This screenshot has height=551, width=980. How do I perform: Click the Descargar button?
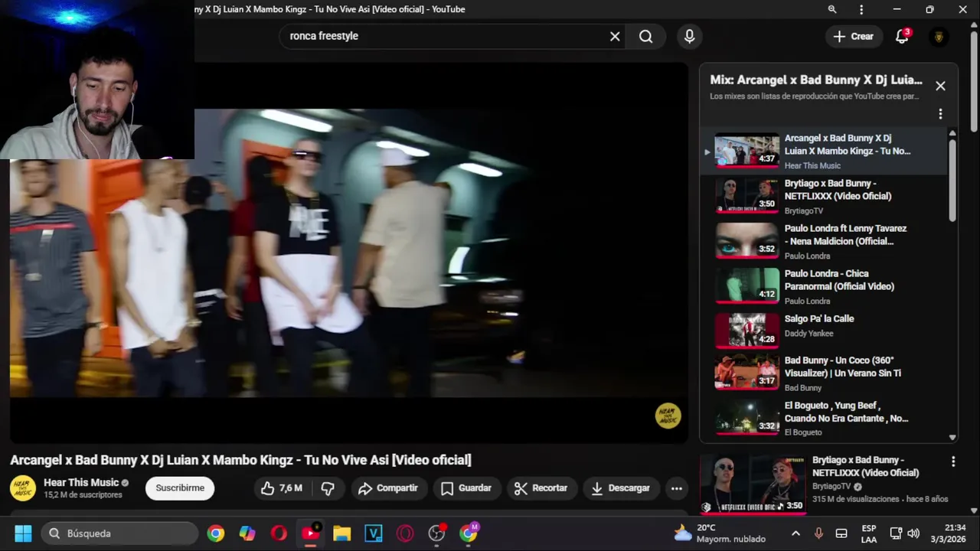click(x=620, y=488)
